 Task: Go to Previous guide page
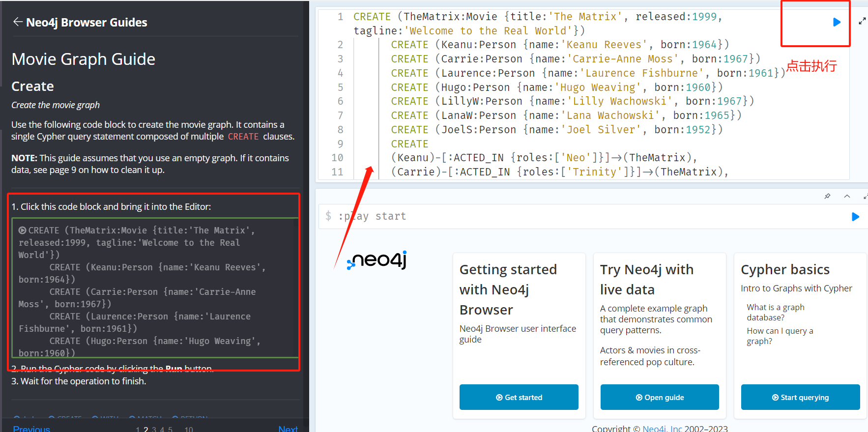click(31, 429)
